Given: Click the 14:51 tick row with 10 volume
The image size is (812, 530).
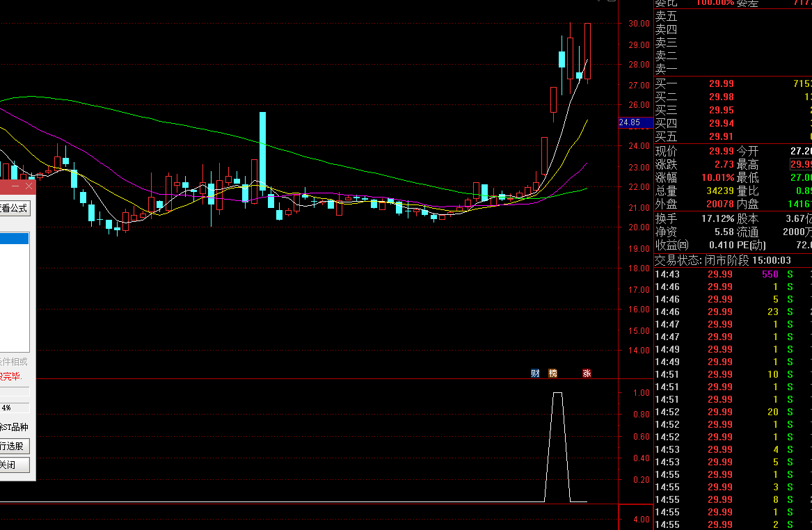Looking at the screenshot, I should (733, 374).
